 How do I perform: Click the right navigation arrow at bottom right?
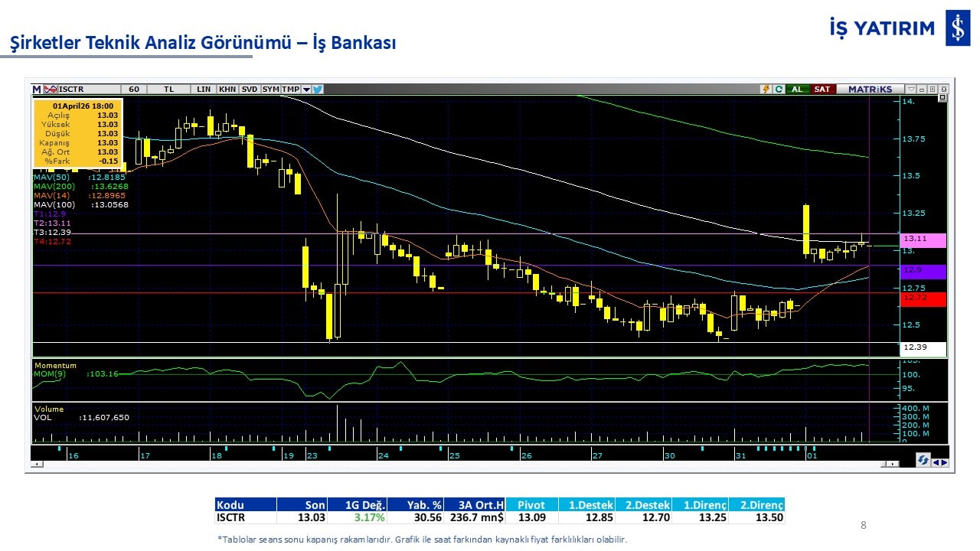944,461
